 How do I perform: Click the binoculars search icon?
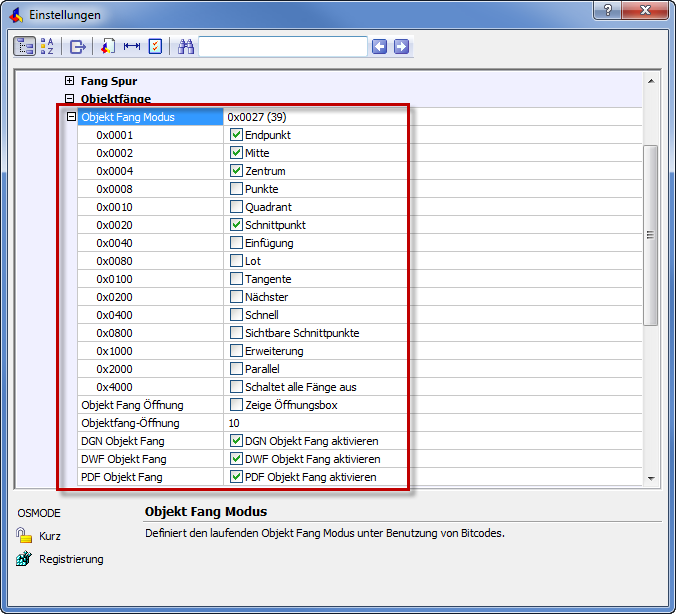tap(186, 46)
